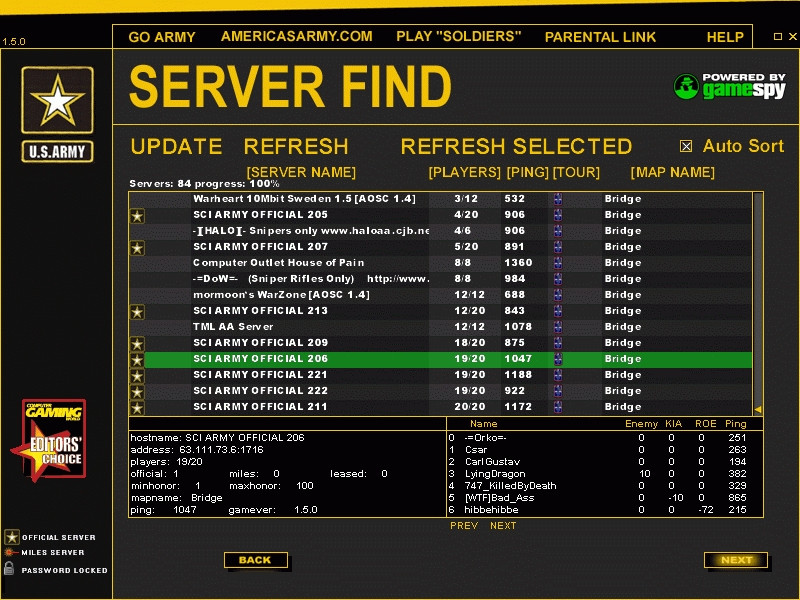Screen dimensions: 800x600
Task: Click tour icon on the Warheart 10Mbit Sweden row
Action: pos(557,199)
